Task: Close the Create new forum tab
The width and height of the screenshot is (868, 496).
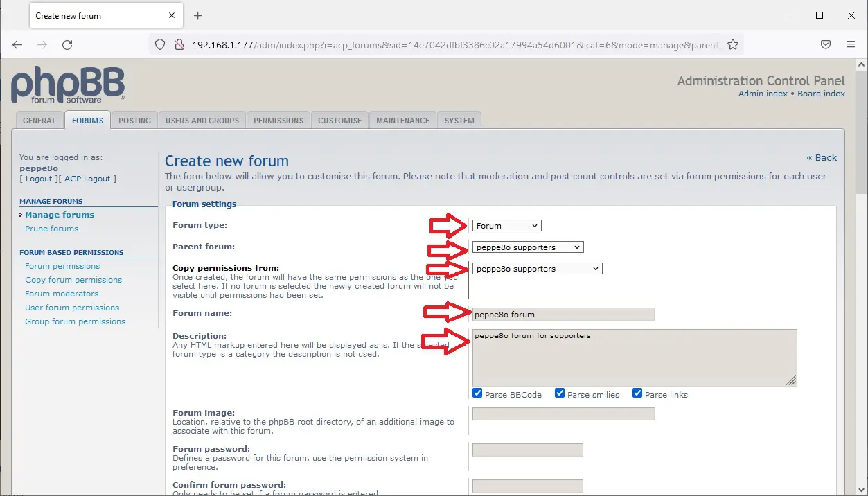Action: 170,15
